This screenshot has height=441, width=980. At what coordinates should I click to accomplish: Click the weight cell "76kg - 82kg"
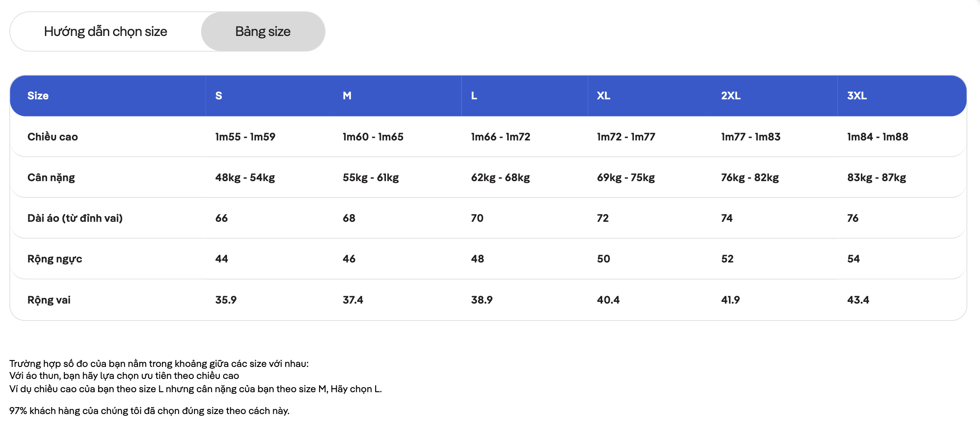click(x=750, y=178)
